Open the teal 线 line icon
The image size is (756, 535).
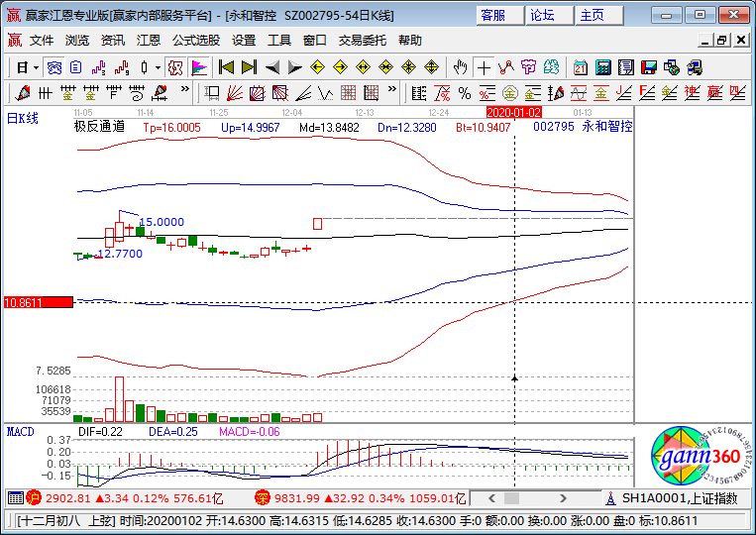coord(551,67)
